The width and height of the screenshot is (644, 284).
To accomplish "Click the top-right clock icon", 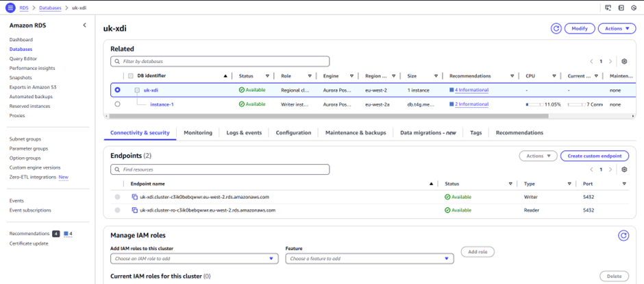I will pyautogui.click(x=633, y=8).
